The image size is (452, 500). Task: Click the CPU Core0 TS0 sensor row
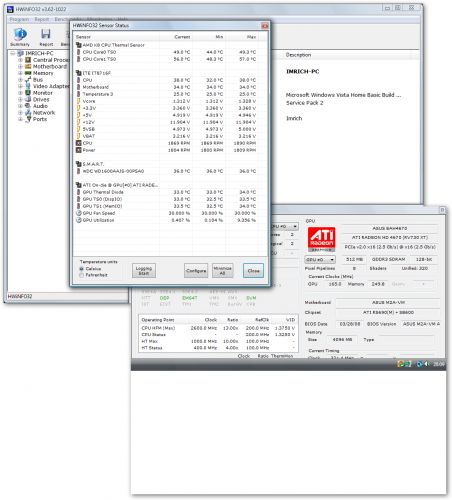166,52
